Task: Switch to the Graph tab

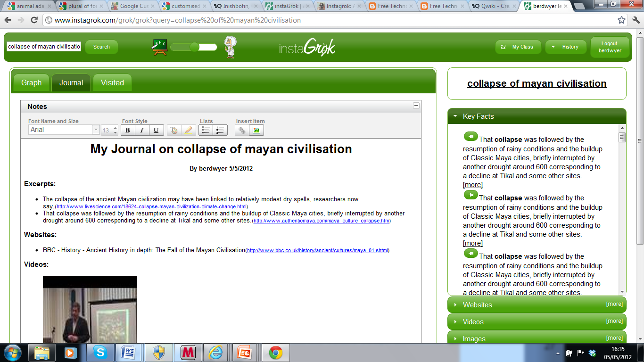Action: point(31,82)
